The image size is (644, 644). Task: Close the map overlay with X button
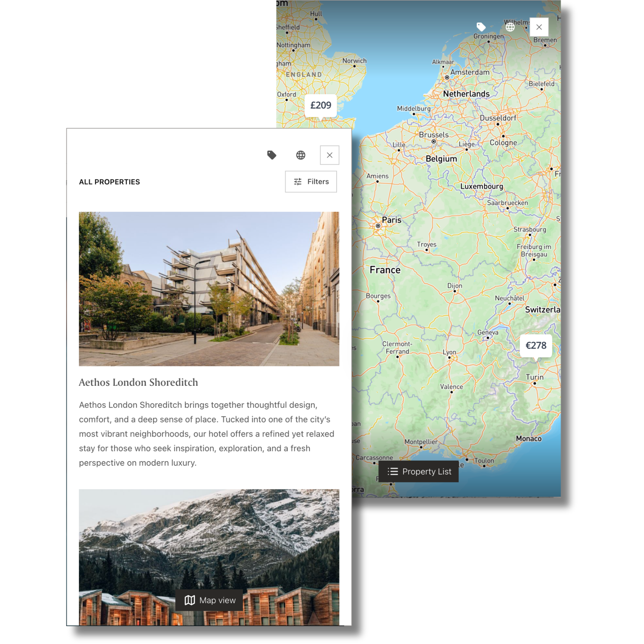539,27
